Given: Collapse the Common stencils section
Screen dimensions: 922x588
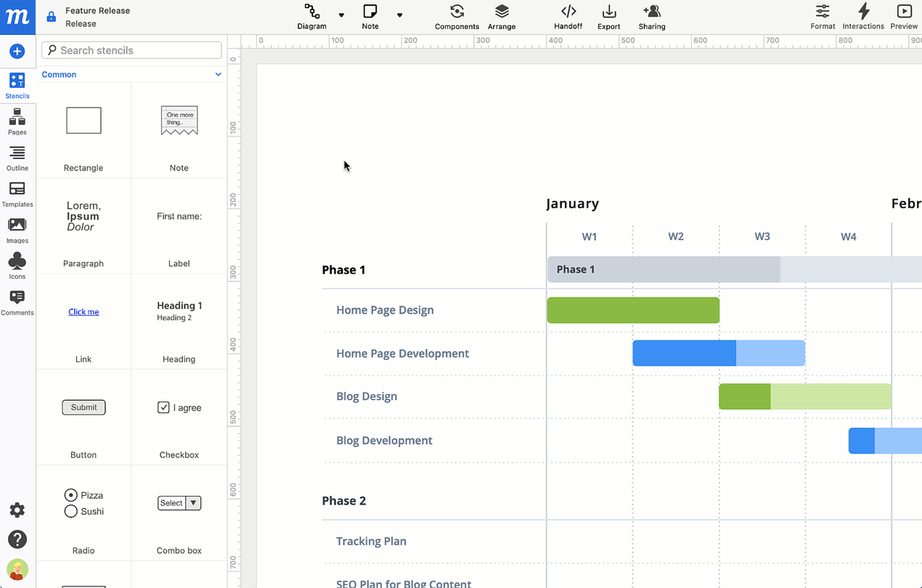Looking at the screenshot, I should (x=218, y=75).
